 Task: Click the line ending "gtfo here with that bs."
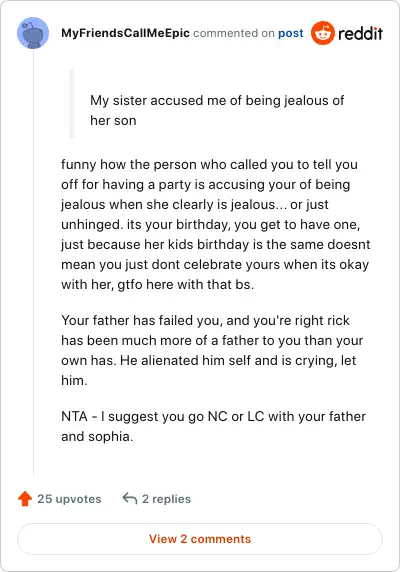[158, 284]
